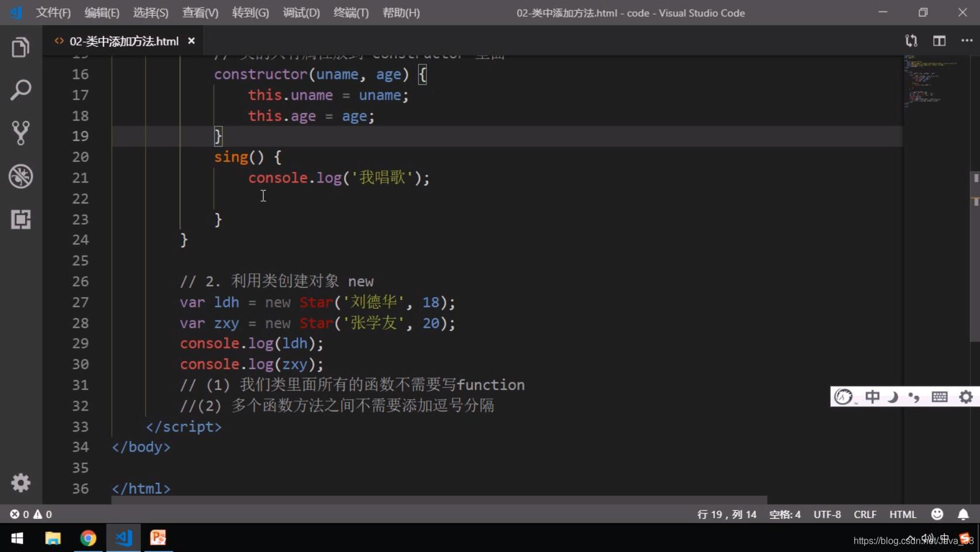Viewport: 980px width, 552px height.
Task: Open the 编辑(E) menu
Action: (102, 13)
